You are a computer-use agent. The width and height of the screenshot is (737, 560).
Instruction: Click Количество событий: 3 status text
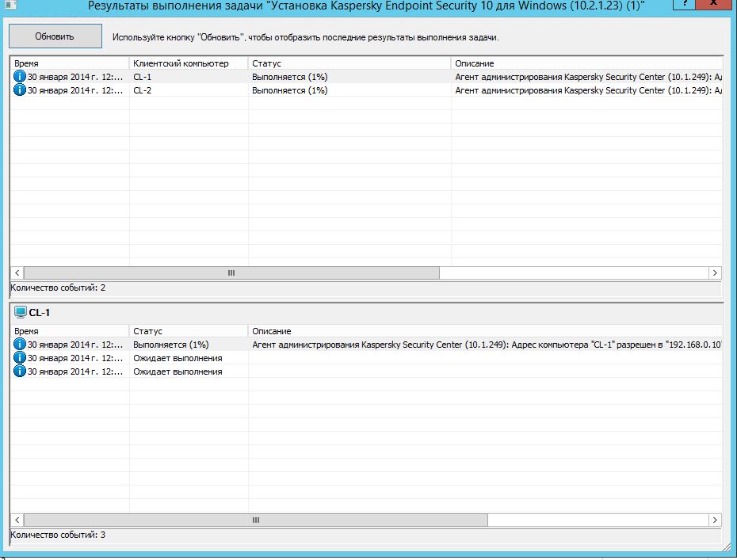click(x=58, y=535)
